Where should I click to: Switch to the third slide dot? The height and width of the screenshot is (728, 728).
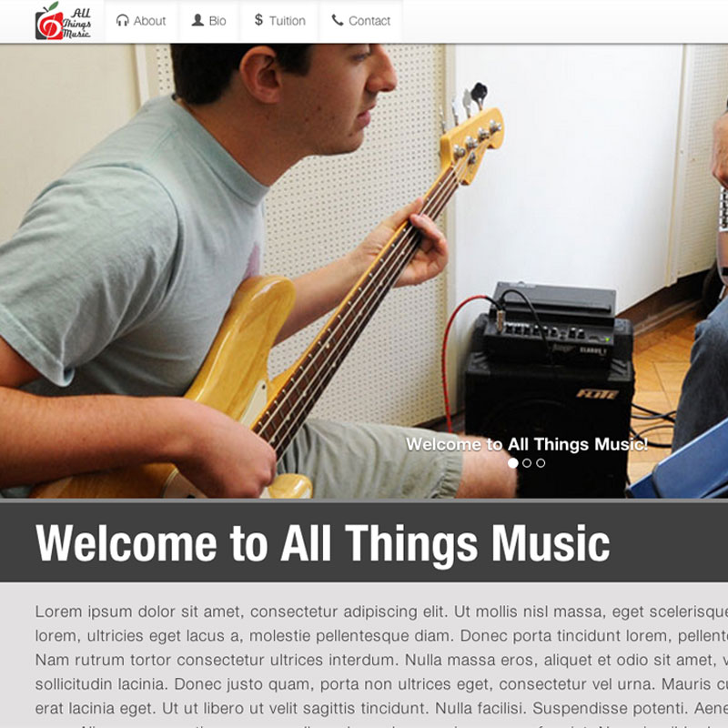[541, 463]
